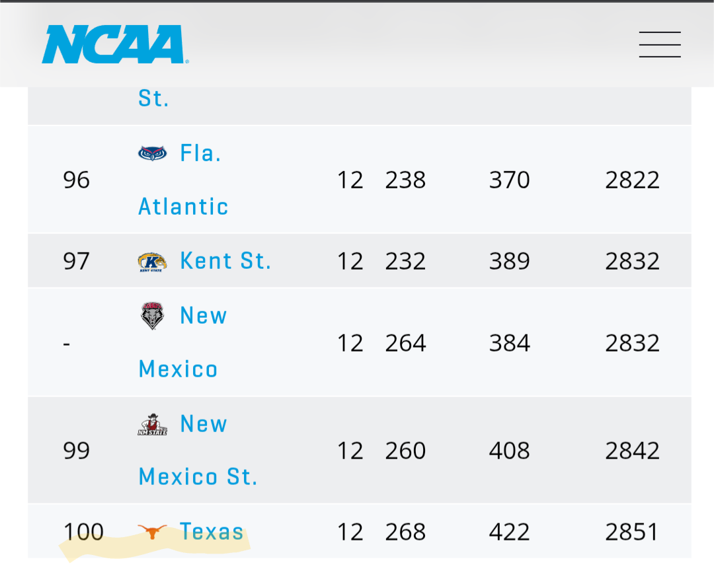Select rank 96 cell in the table

tap(77, 180)
